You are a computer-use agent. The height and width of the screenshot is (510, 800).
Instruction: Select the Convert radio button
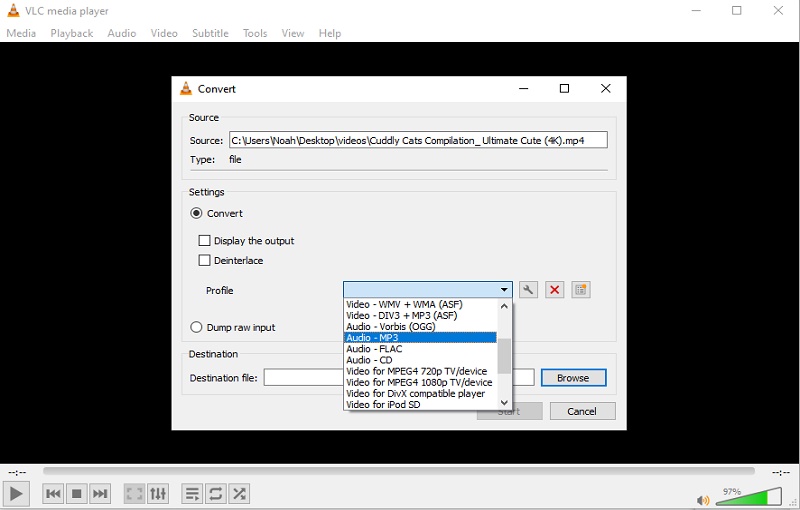[x=196, y=213]
